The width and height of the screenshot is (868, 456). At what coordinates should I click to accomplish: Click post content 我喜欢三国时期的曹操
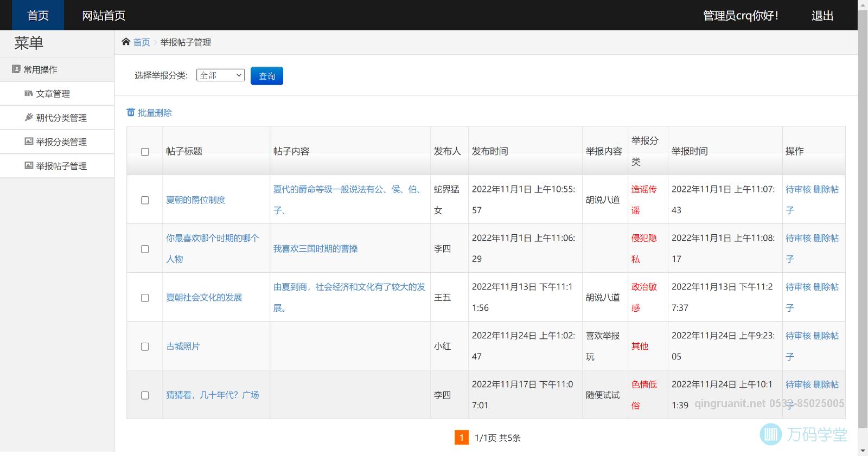(315, 248)
